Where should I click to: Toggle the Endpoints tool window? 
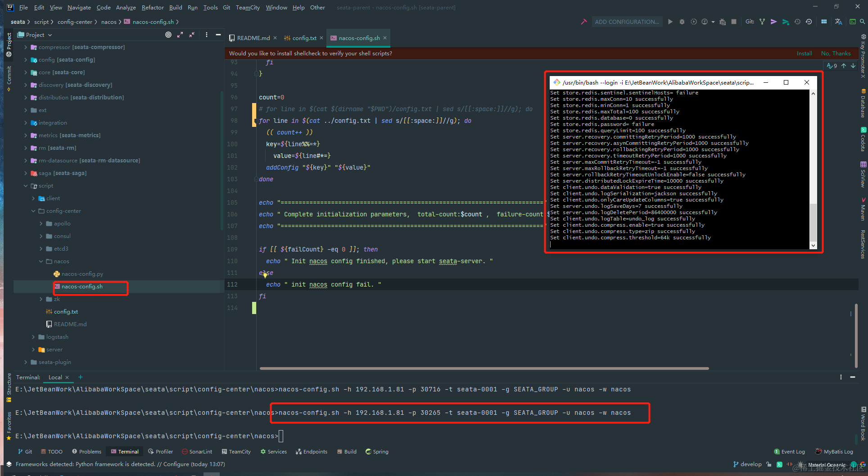(x=312, y=452)
